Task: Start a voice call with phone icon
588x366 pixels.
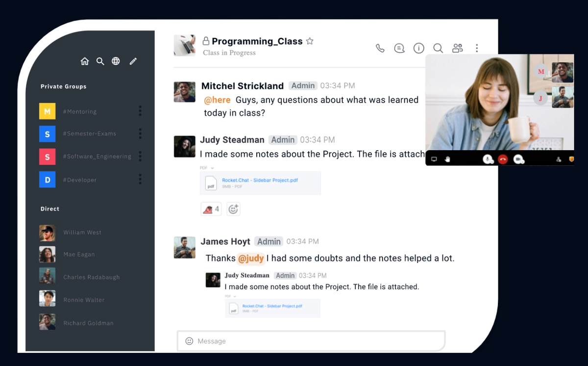Action: (380, 48)
